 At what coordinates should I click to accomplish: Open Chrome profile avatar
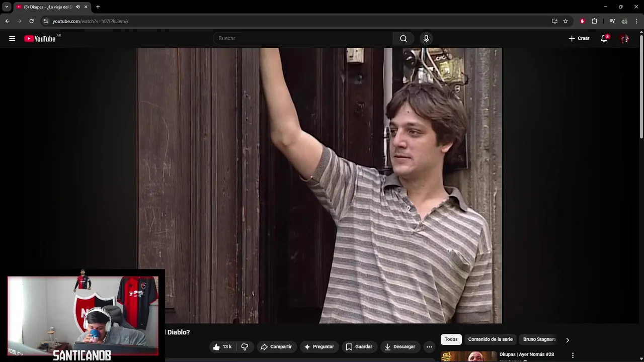click(x=624, y=21)
